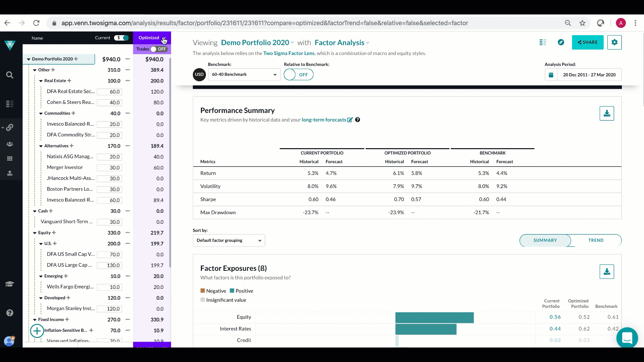The height and width of the screenshot is (362, 644).
Task: Click the add circle plus button
Action: [37, 331]
